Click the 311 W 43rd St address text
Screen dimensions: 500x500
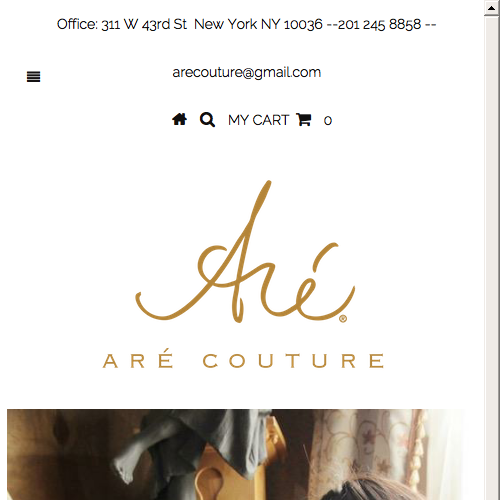144,24
